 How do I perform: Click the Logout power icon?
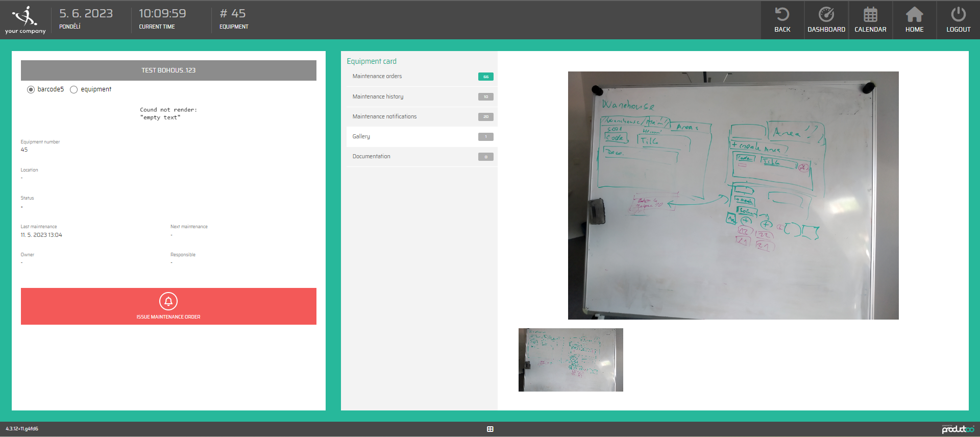point(958,15)
